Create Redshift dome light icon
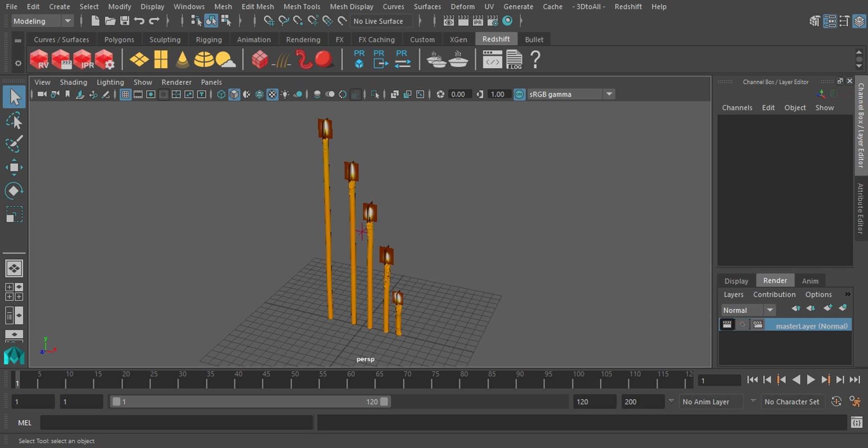 tap(204, 60)
